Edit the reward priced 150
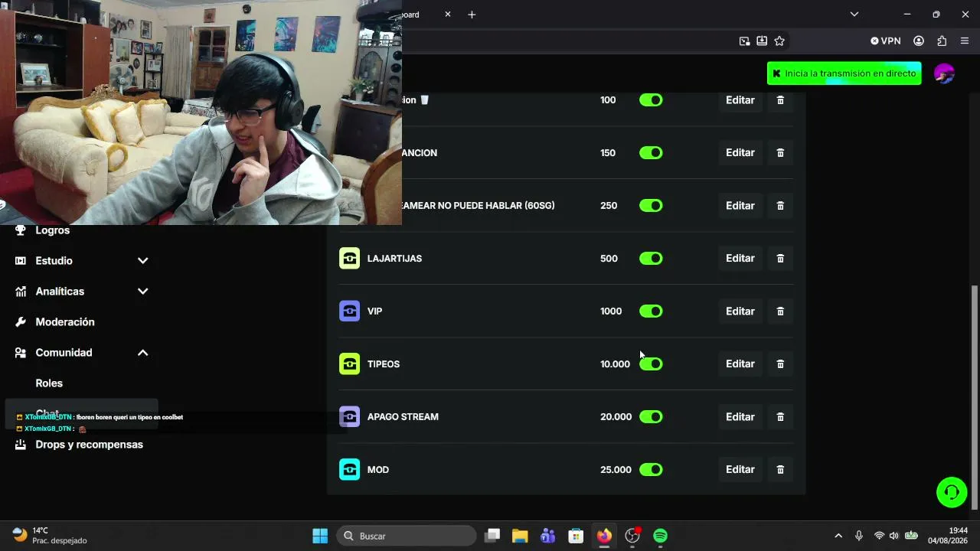Image resolution: width=980 pixels, height=551 pixels. (740, 153)
